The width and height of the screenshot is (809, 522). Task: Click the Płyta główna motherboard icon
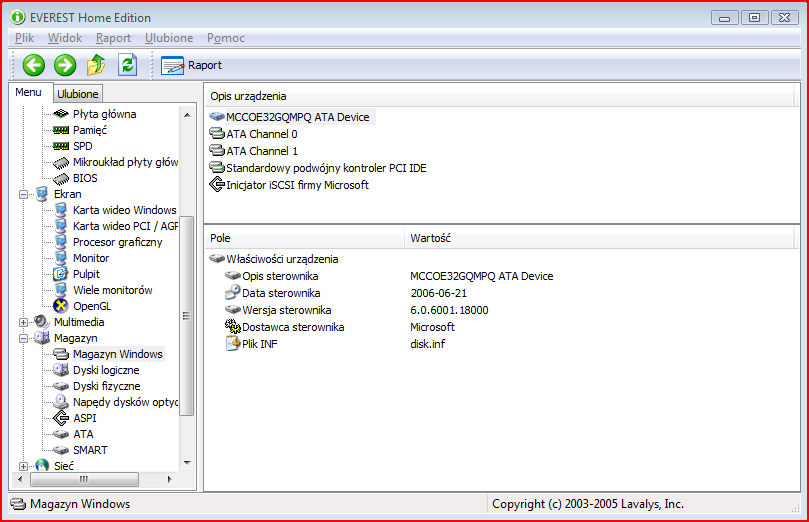pyautogui.click(x=61, y=113)
